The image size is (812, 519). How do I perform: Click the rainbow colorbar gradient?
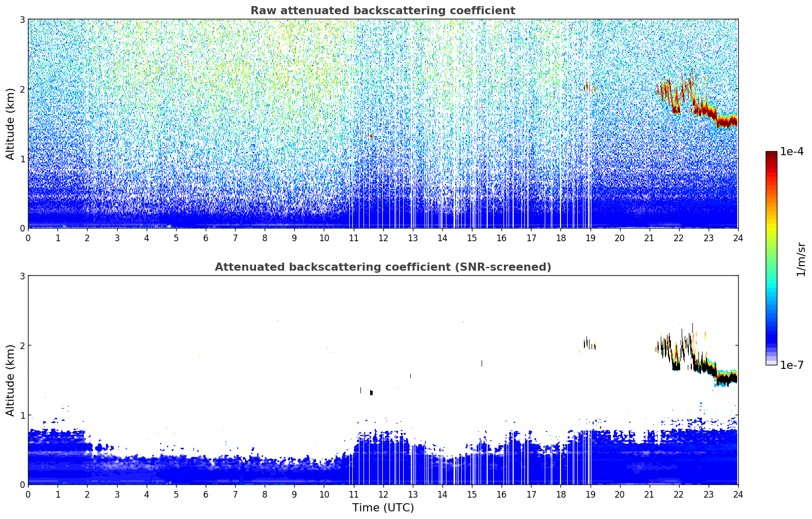tap(771, 258)
